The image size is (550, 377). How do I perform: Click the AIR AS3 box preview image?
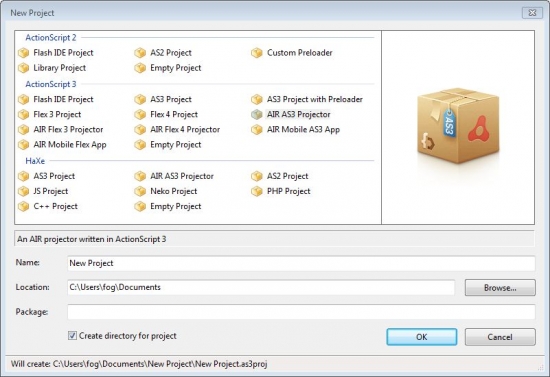[458, 126]
